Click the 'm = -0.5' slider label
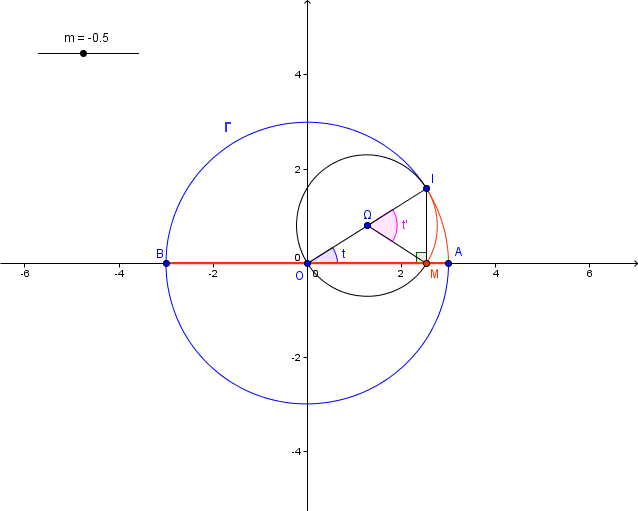Screen dimensions: 638x511 (86, 38)
